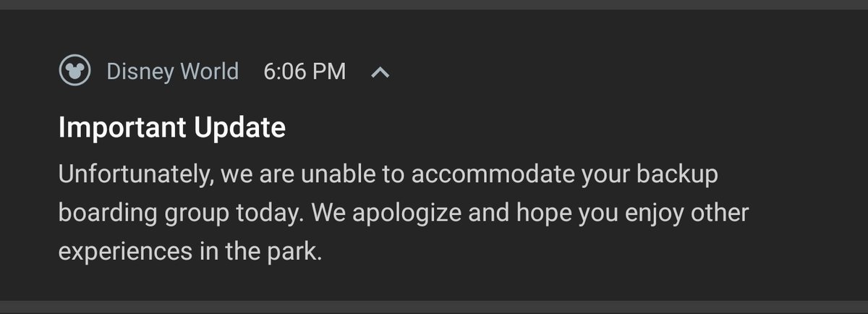Screen dimensions: 868x314
Task: Click the 6:06 PM timestamp
Action: click(x=305, y=72)
